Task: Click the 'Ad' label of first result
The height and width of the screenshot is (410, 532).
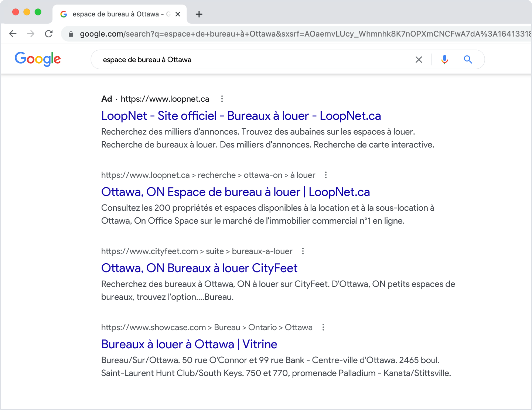Action: (106, 99)
